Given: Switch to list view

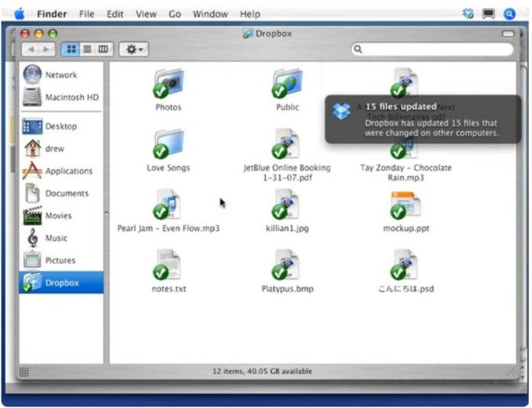Looking at the screenshot, I should pyautogui.click(x=87, y=50).
